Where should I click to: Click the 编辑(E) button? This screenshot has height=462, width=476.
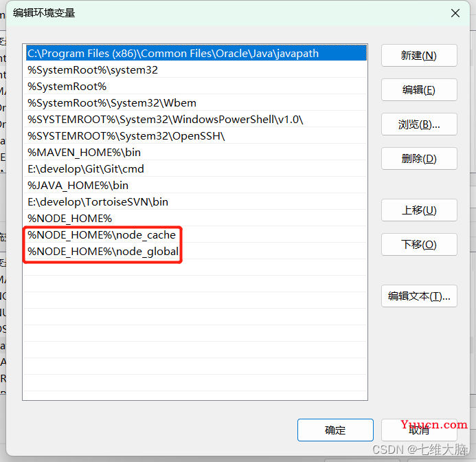pyautogui.click(x=419, y=89)
